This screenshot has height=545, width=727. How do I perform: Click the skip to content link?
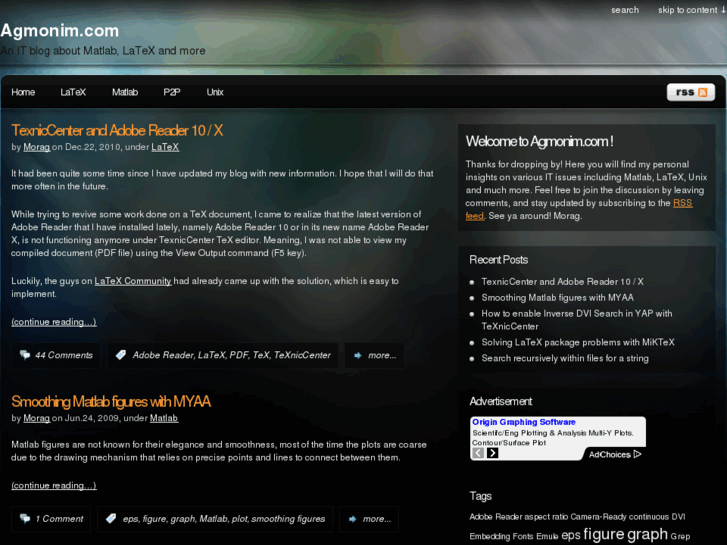click(x=691, y=10)
